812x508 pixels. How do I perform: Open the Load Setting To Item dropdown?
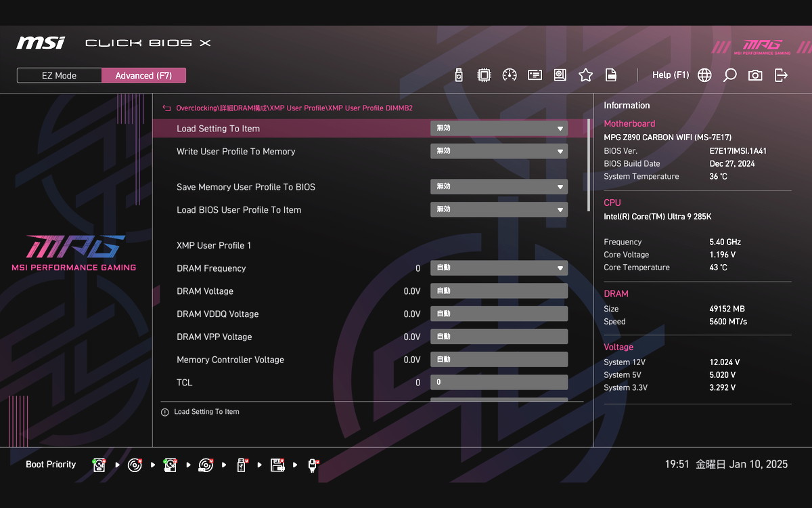(x=499, y=129)
